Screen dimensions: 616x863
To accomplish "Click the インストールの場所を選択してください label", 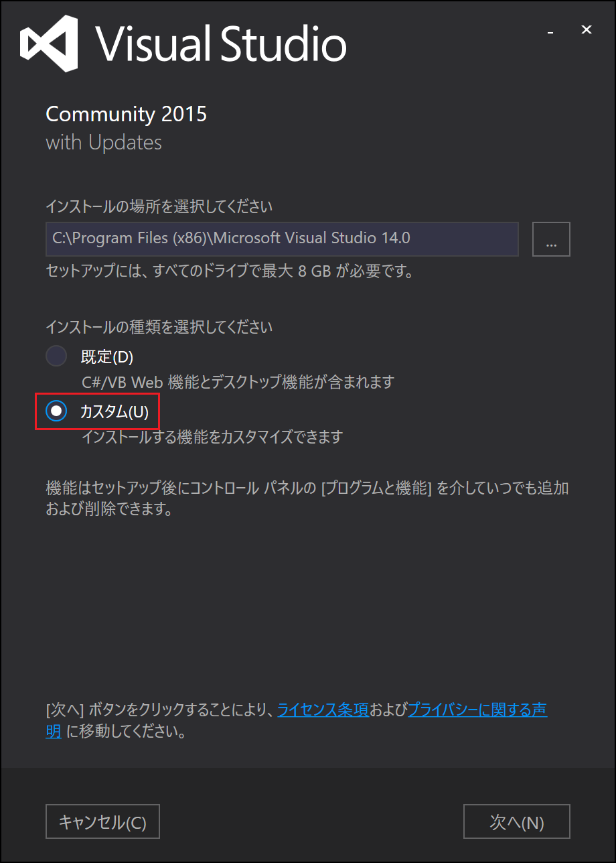I will 159,205.
